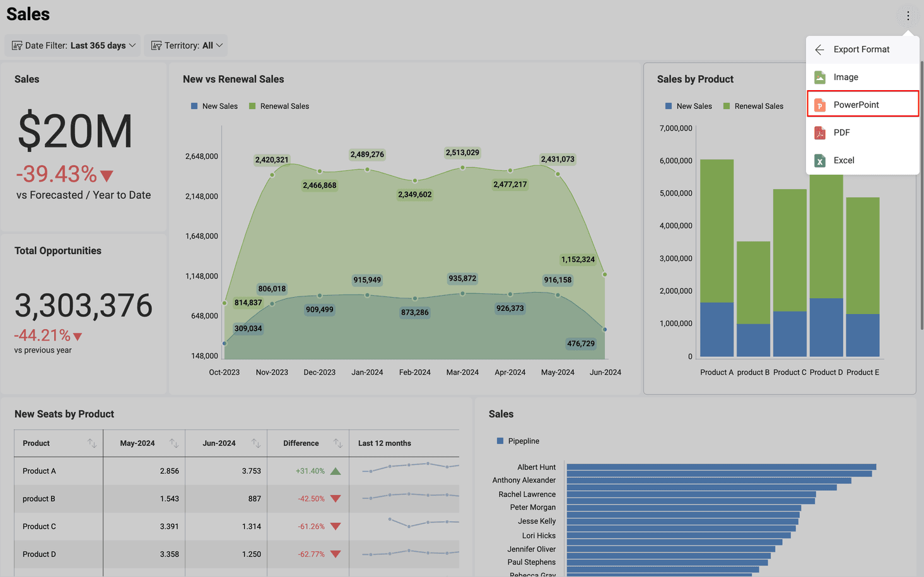This screenshot has height=577, width=924.
Task: Click Product C sparkline in Last 12 months
Action: tap(423, 523)
